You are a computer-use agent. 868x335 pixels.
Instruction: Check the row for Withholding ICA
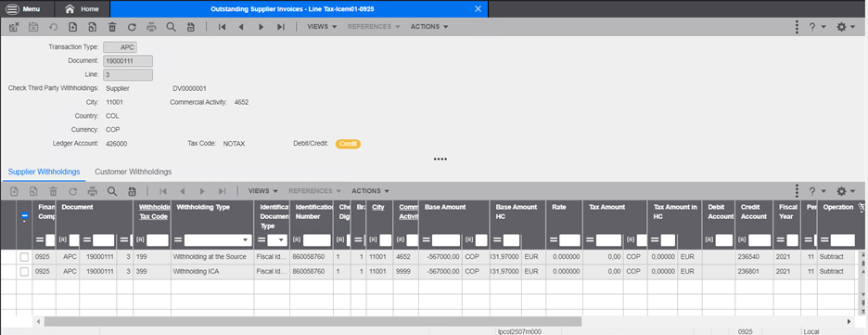pos(24,272)
